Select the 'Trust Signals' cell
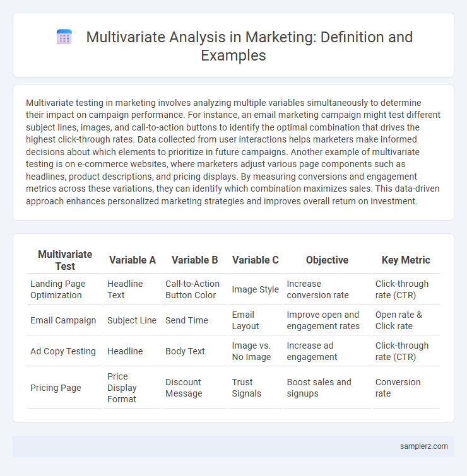 (x=255, y=387)
